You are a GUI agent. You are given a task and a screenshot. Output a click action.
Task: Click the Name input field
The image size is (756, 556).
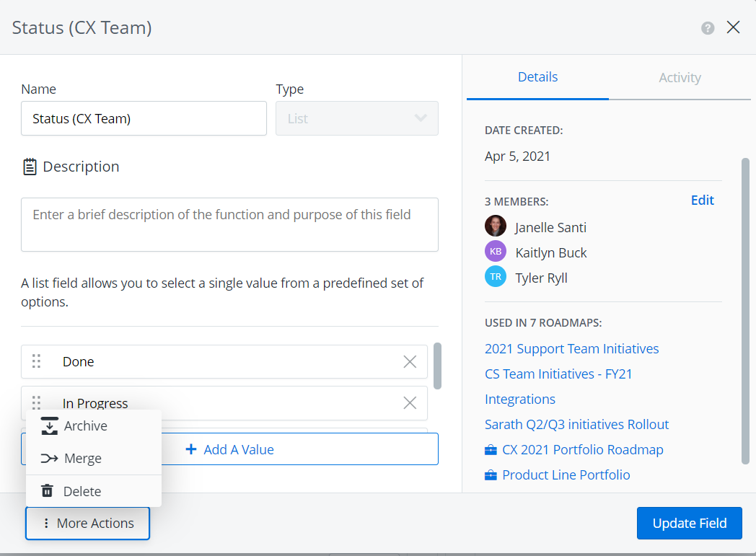pyautogui.click(x=144, y=118)
